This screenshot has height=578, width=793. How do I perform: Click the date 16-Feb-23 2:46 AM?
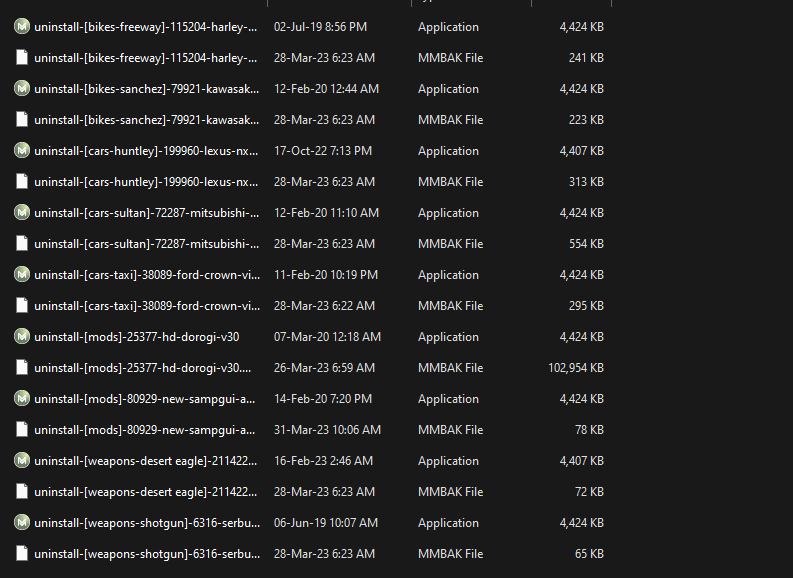[x=323, y=461]
